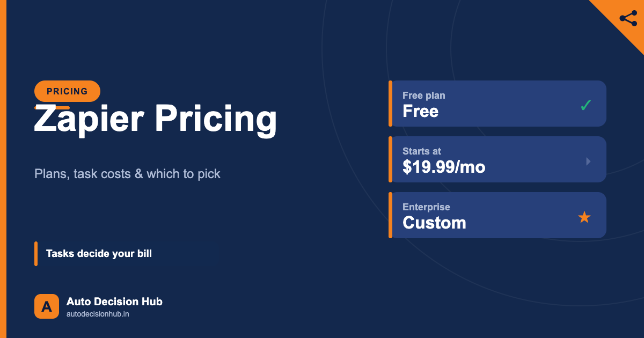Open the Enterprise Custom card
The height and width of the screenshot is (338, 644).
click(x=497, y=215)
